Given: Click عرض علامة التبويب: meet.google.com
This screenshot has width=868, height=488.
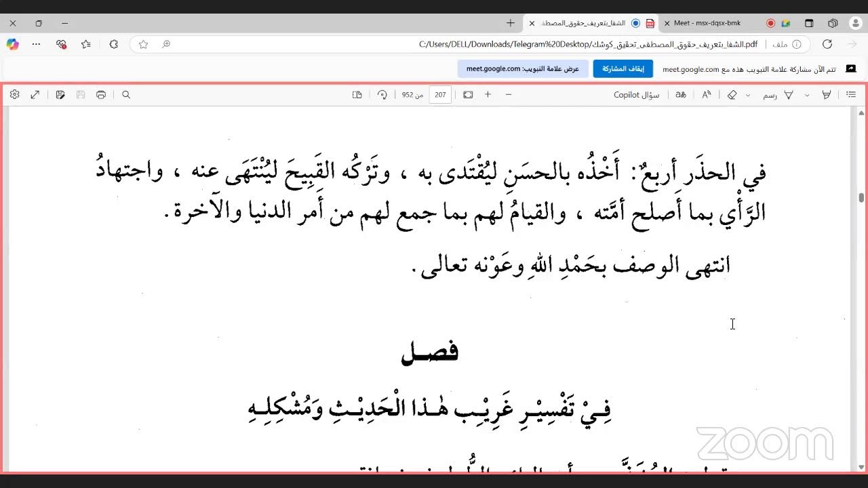Looking at the screenshot, I should coord(523,68).
